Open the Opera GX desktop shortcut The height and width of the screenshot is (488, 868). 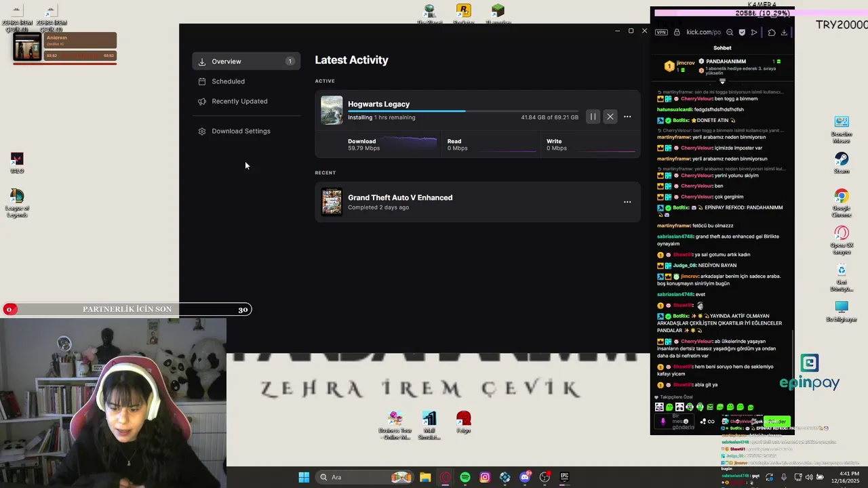tap(842, 240)
